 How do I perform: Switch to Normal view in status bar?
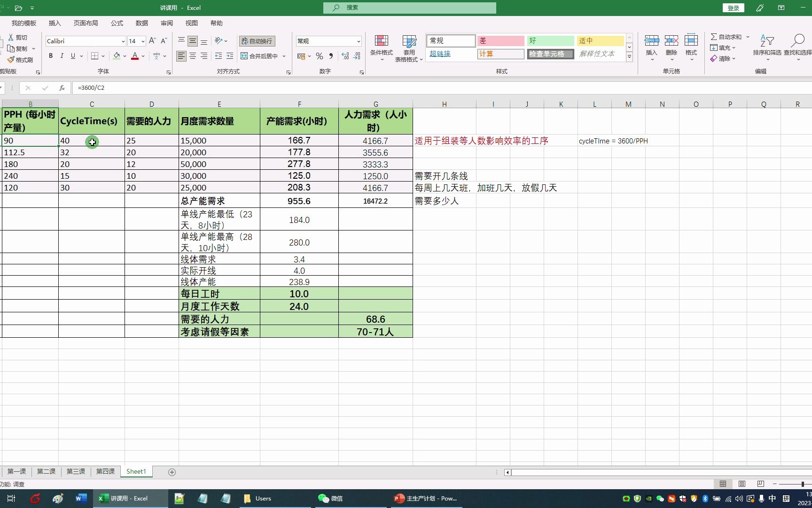723,484
